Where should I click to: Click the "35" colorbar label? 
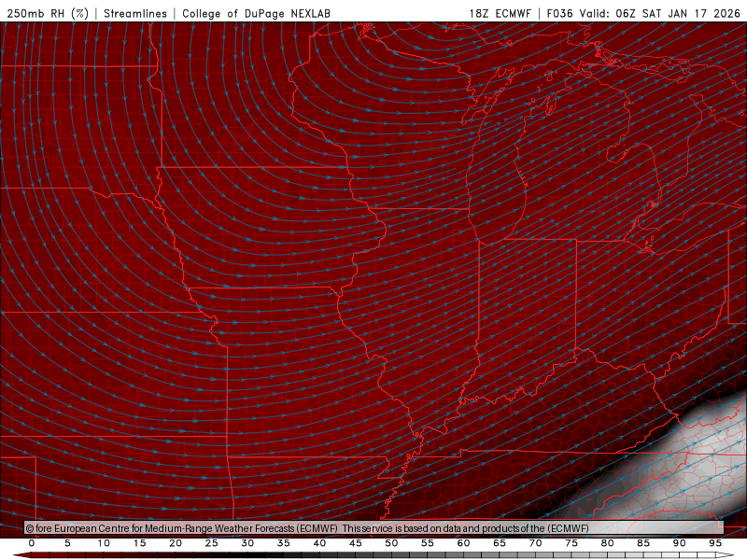284,543
